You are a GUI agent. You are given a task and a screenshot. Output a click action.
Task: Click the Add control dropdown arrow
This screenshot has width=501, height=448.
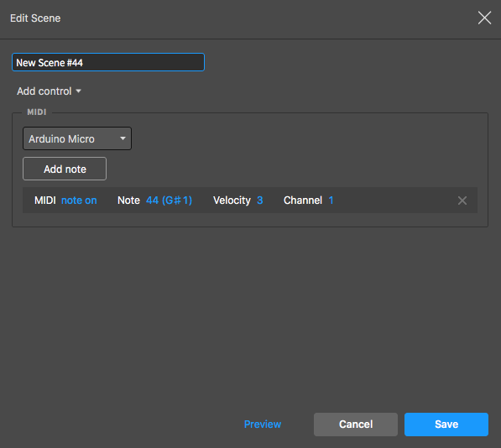[x=79, y=91]
